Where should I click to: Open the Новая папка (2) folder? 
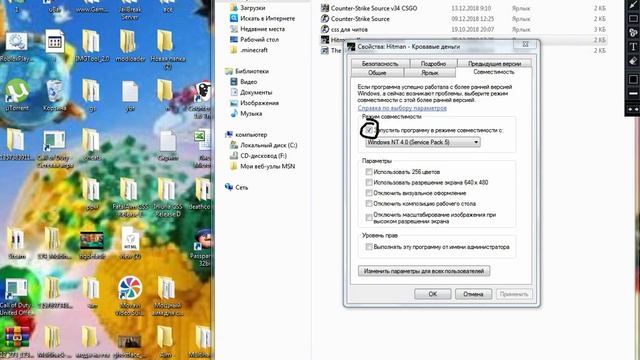coord(167,49)
